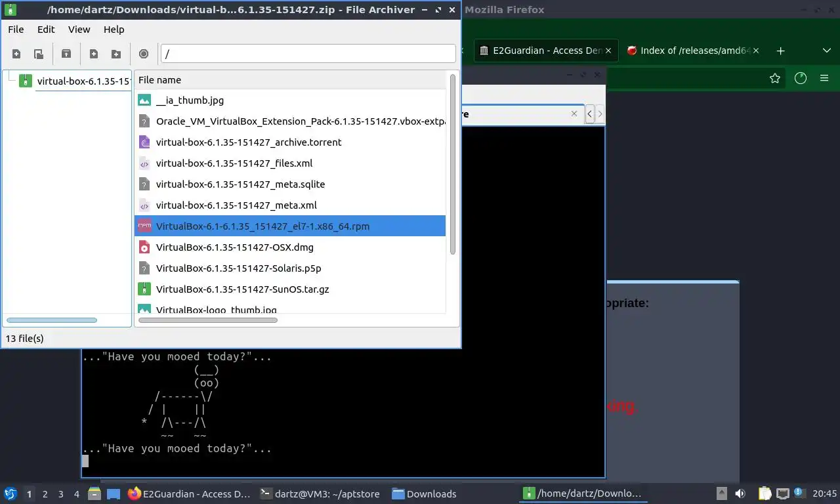Select virtual-box-6.1.35-151427_archive.torrent

(290, 142)
